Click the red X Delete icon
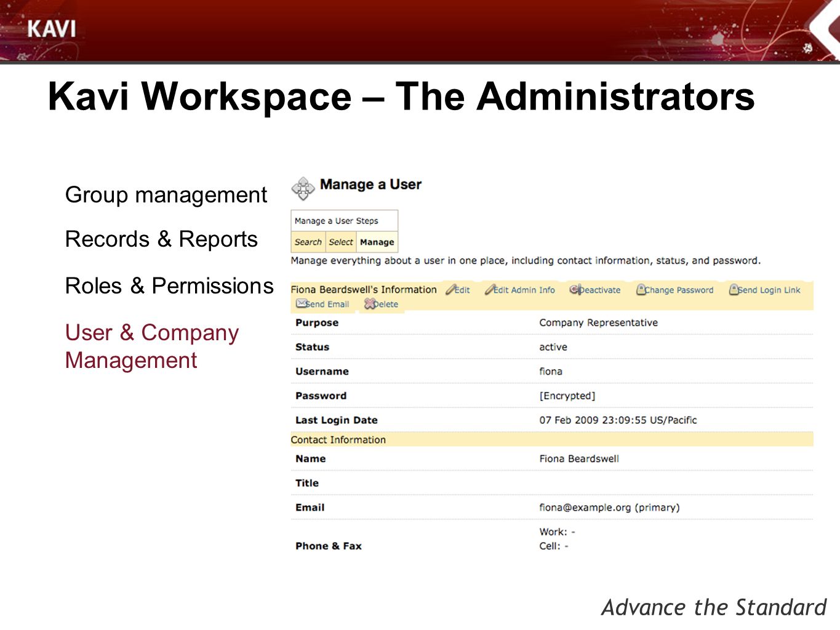 point(369,304)
